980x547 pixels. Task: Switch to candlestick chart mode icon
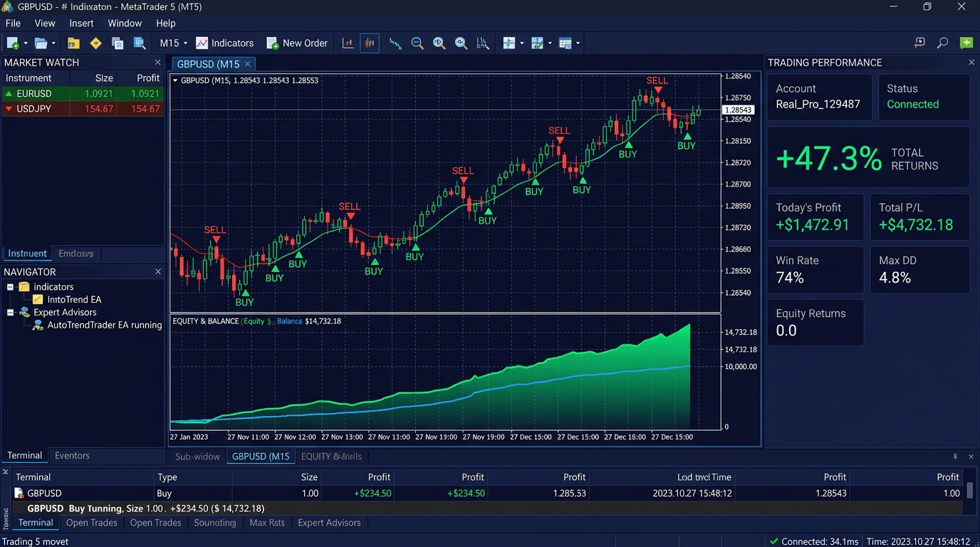(370, 43)
